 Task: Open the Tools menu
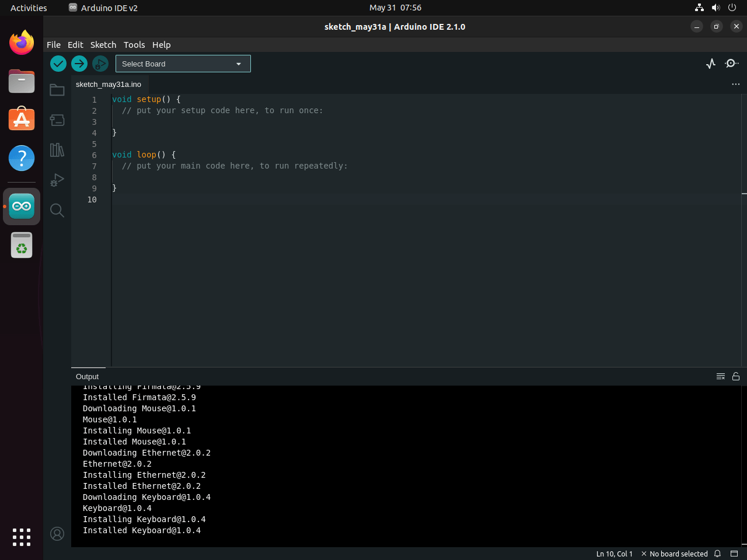click(x=134, y=45)
